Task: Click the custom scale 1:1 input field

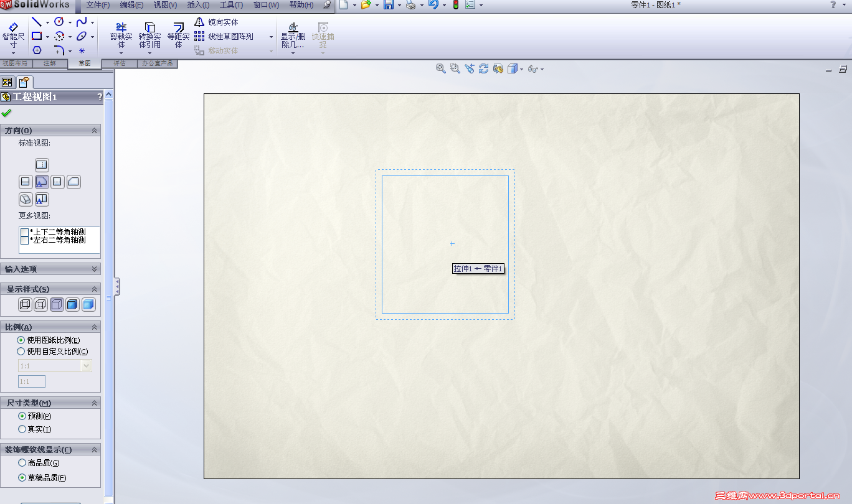Action: pyautogui.click(x=32, y=381)
